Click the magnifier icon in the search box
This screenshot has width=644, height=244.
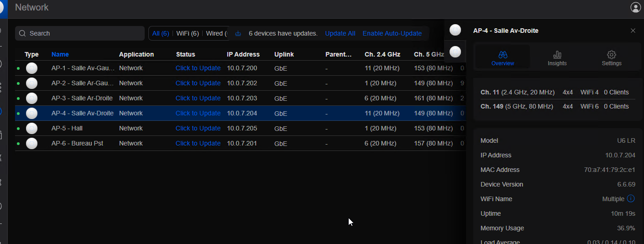(22, 33)
